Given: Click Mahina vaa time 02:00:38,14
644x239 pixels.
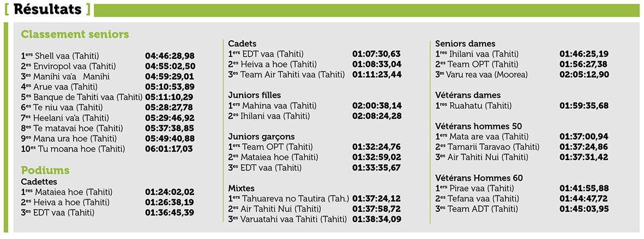Looking at the screenshot, I should click(377, 106).
